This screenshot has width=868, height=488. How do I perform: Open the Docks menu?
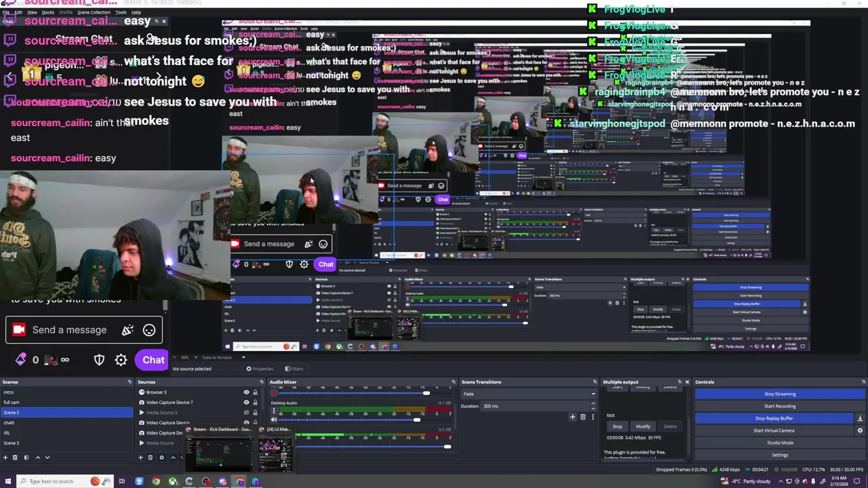tap(48, 12)
